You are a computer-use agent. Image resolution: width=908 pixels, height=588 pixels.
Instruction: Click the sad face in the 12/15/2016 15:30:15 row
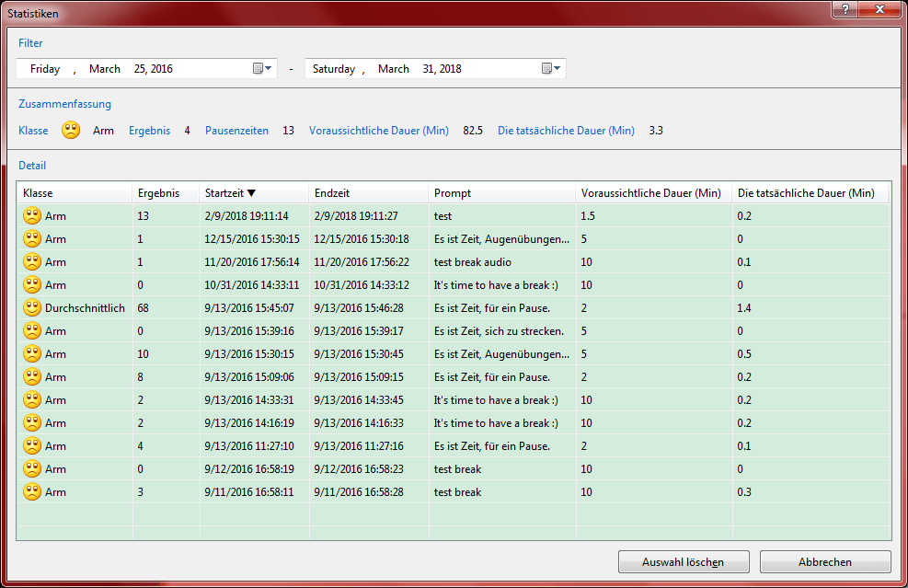coord(32,238)
